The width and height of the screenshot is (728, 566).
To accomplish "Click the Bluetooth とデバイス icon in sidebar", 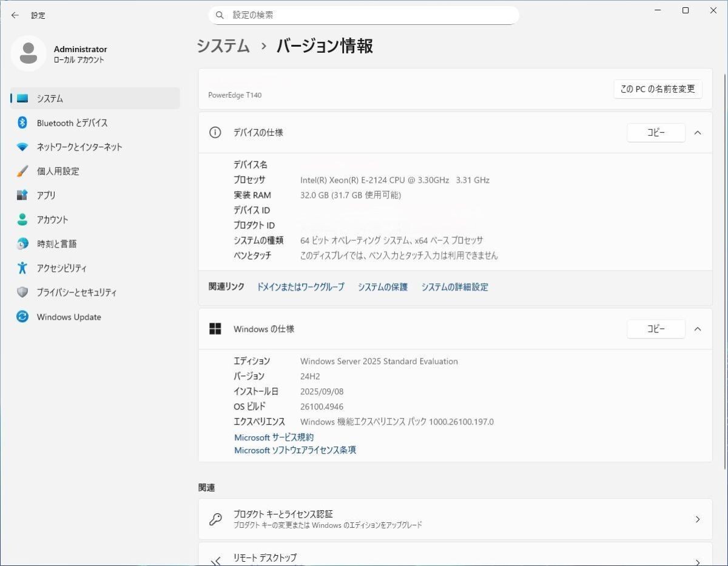I will [x=22, y=123].
